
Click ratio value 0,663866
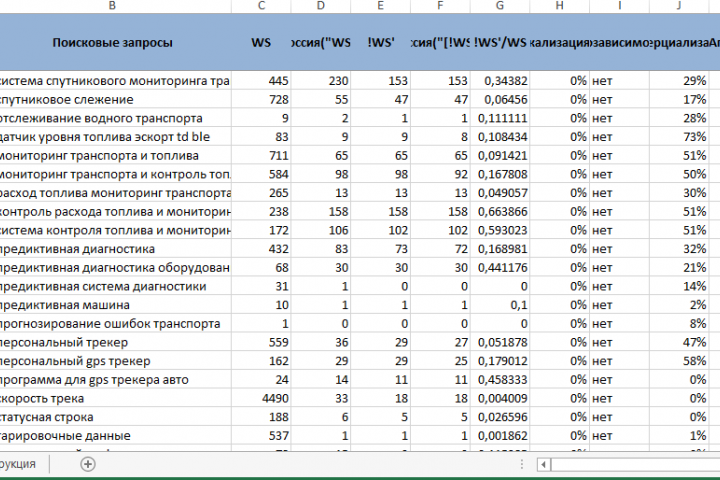pyautogui.click(x=500, y=212)
